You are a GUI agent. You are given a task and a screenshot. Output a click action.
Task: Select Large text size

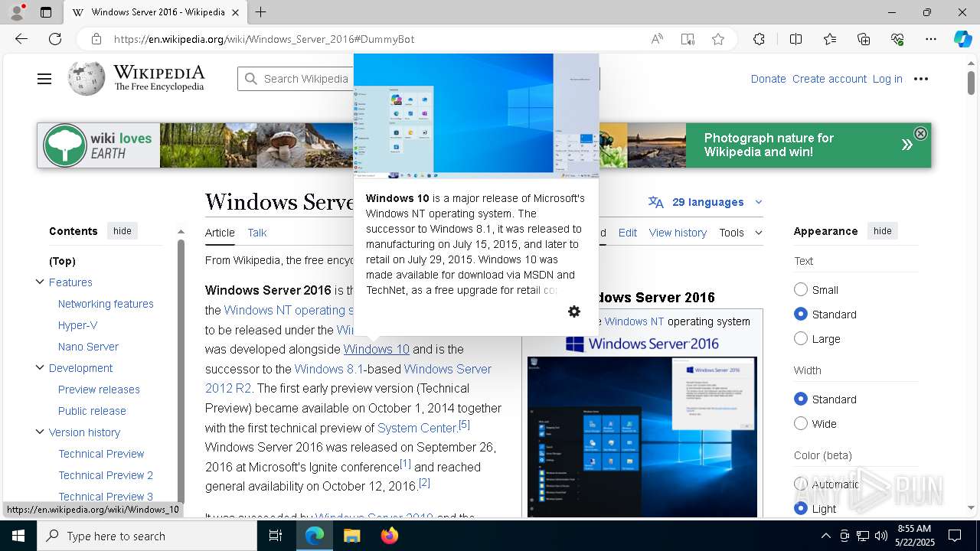pyautogui.click(x=801, y=338)
